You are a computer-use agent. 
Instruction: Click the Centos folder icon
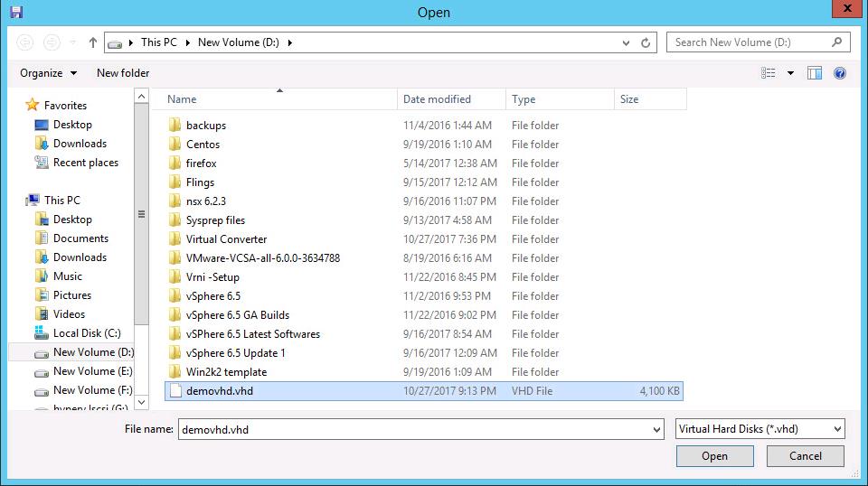(x=175, y=144)
